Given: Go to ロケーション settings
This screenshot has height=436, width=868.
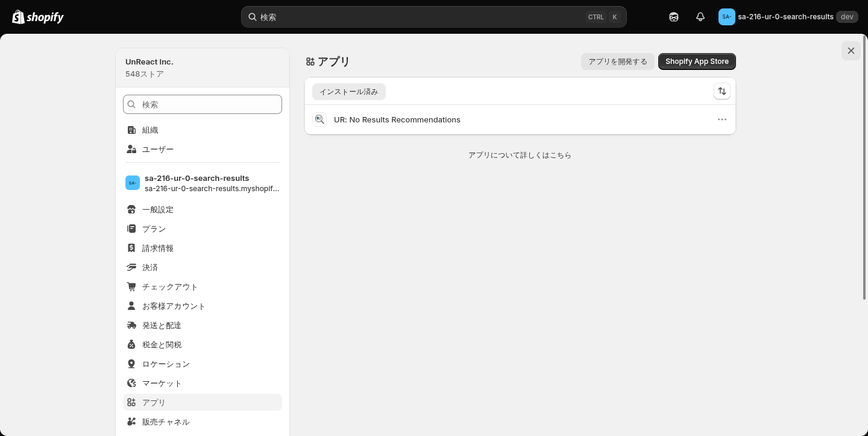Looking at the screenshot, I should [x=203, y=364].
